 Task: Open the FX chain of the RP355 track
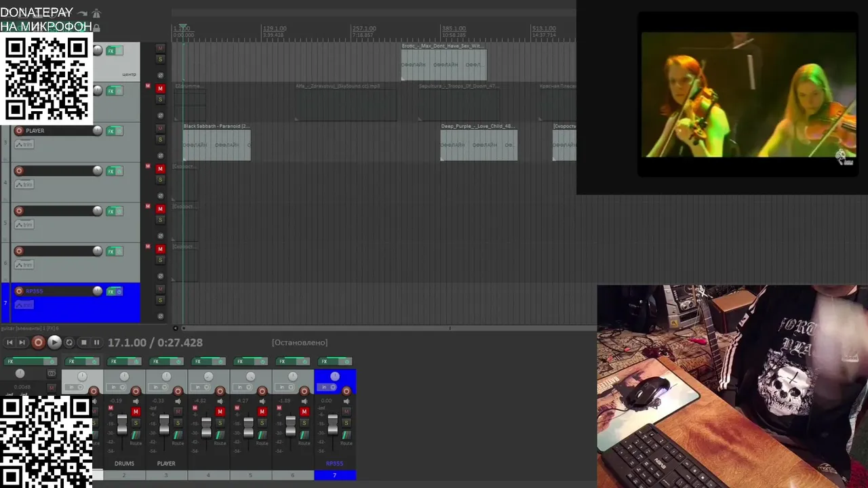[x=111, y=291]
